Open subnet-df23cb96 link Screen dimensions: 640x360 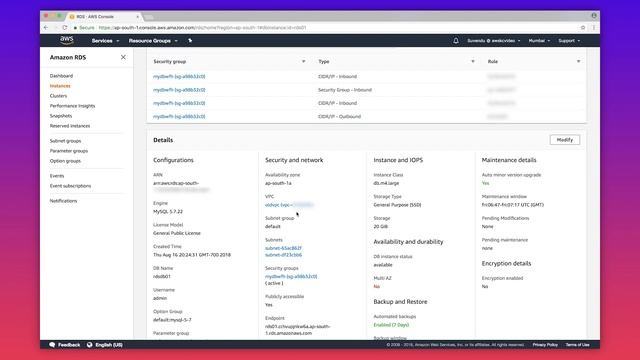pyautogui.click(x=283, y=255)
